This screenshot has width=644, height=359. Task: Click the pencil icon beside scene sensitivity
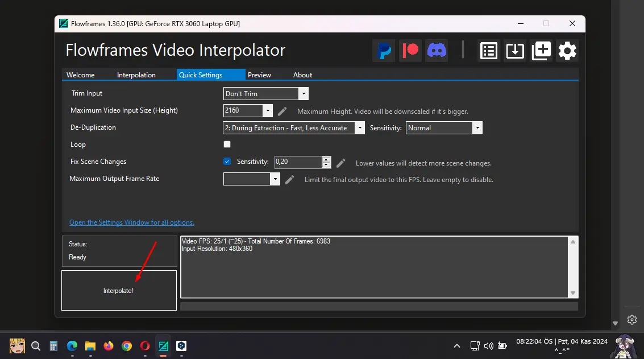[x=340, y=163]
